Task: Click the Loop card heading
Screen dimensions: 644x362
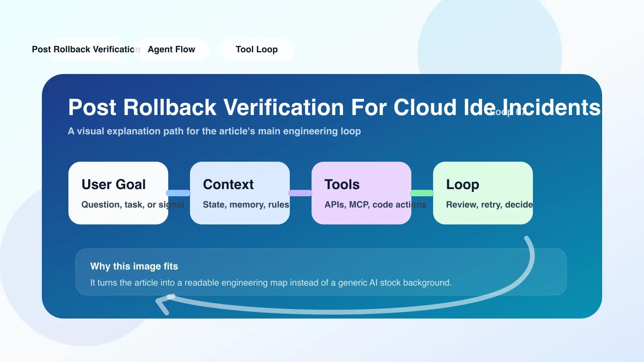Action: [462, 184]
